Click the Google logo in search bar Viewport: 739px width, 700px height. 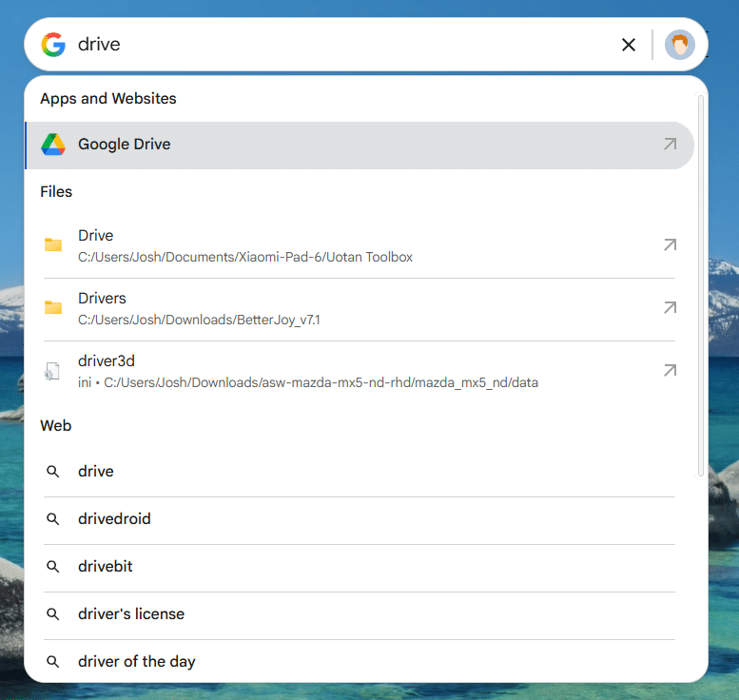[x=53, y=45]
